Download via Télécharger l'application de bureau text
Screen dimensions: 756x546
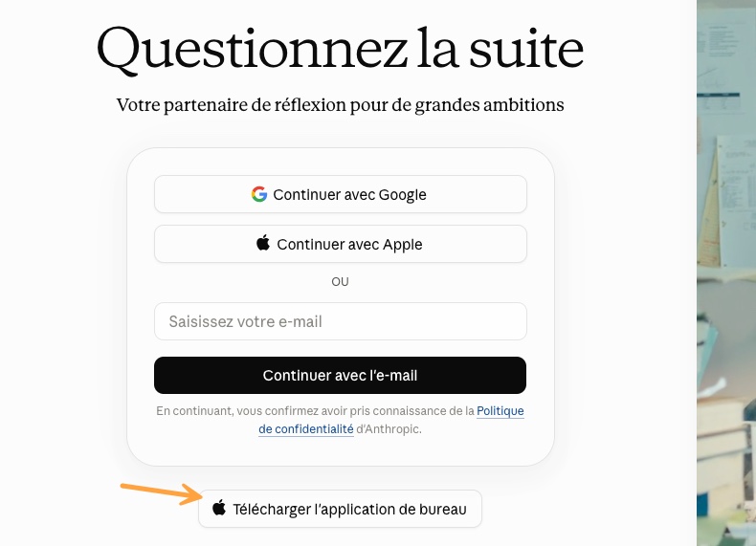tap(349, 510)
